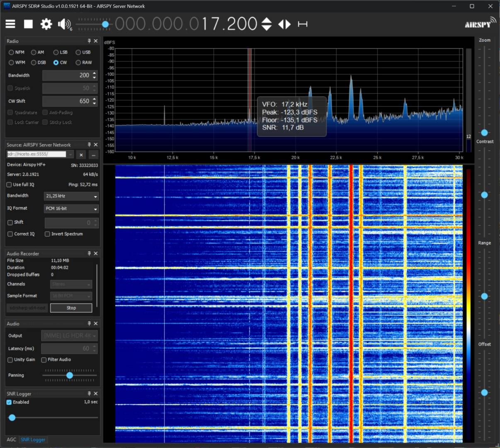Click the frequency step up arrow

pyautogui.click(x=266, y=20)
